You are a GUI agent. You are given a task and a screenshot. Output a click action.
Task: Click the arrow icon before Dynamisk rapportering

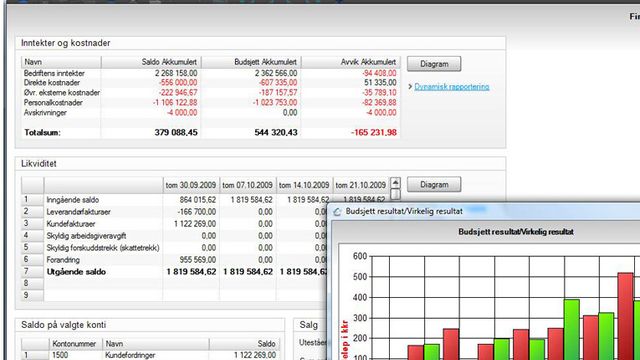pos(410,87)
